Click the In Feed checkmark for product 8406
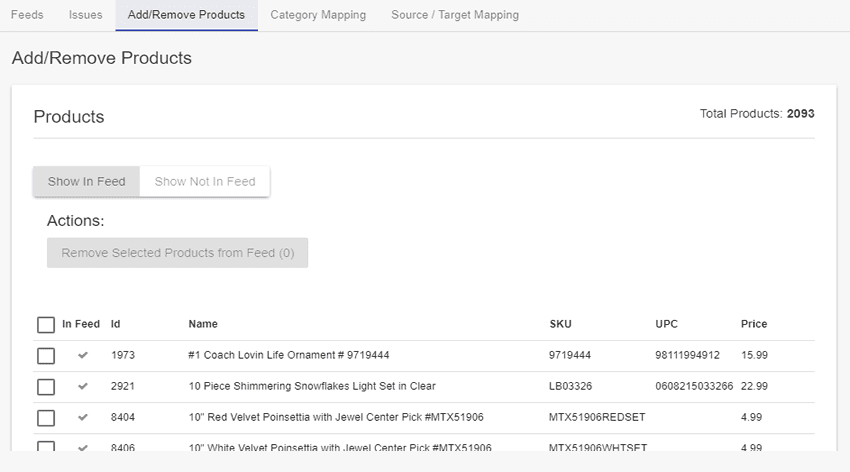The image size is (850, 472). point(82,448)
